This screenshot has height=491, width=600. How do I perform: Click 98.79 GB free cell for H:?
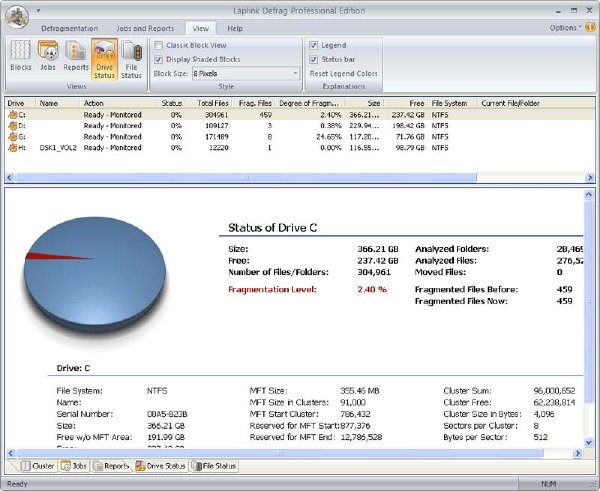click(410, 148)
